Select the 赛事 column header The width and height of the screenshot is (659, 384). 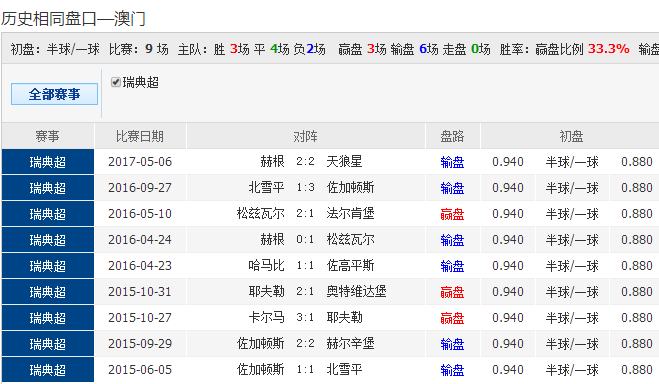tap(48, 136)
